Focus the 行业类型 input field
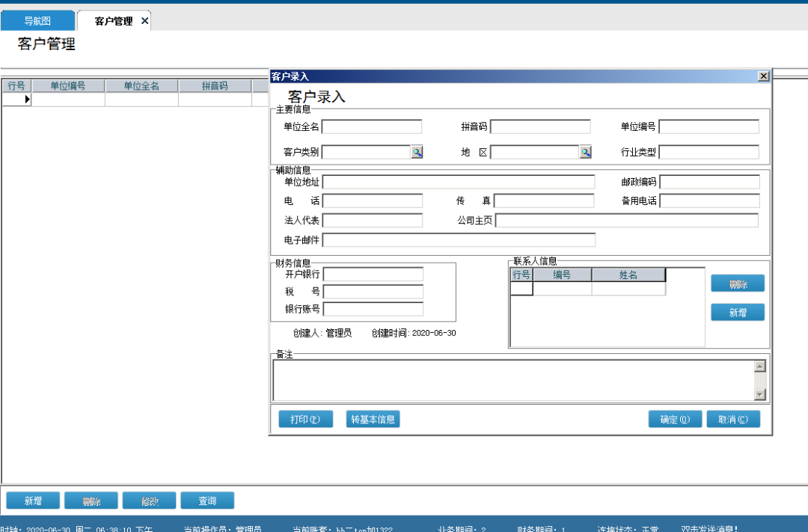The width and height of the screenshot is (808, 532). point(709,152)
